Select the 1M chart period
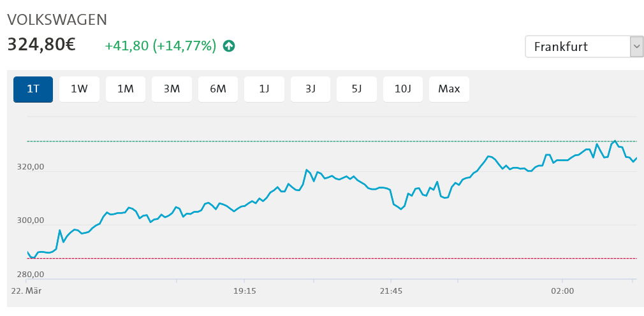This screenshot has width=644, height=316. tap(126, 89)
